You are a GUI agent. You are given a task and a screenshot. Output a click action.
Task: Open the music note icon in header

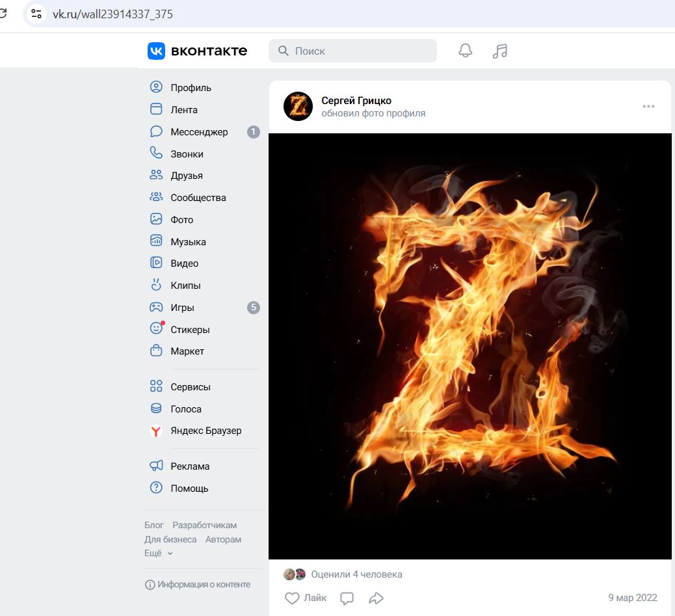pyautogui.click(x=500, y=51)
